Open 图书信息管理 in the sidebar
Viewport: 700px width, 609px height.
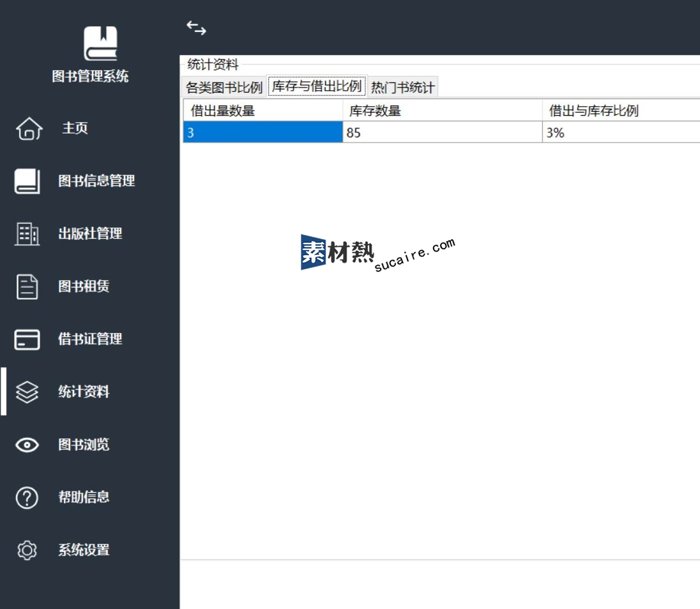96,181
